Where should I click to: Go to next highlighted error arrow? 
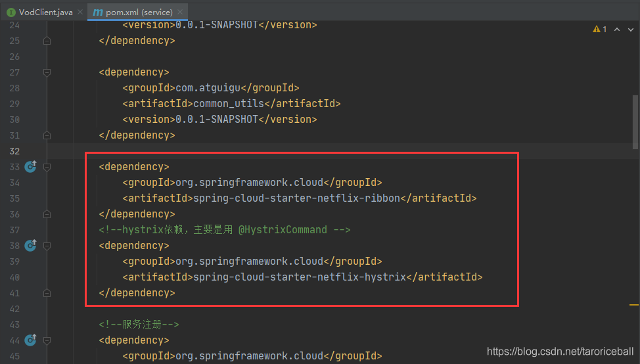(x=631, y=30)
